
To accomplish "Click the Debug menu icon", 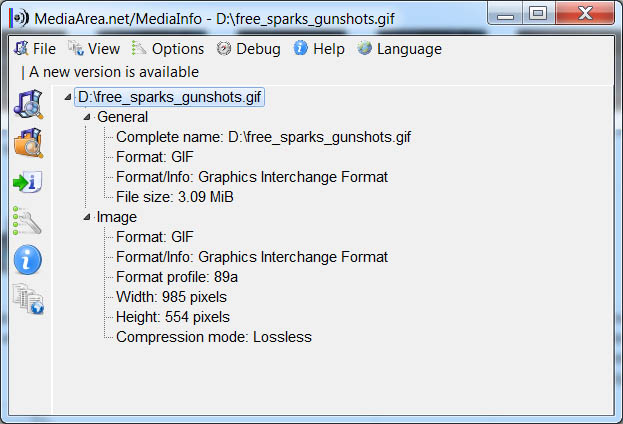I will pyautogui.click(x=224, y=48).
